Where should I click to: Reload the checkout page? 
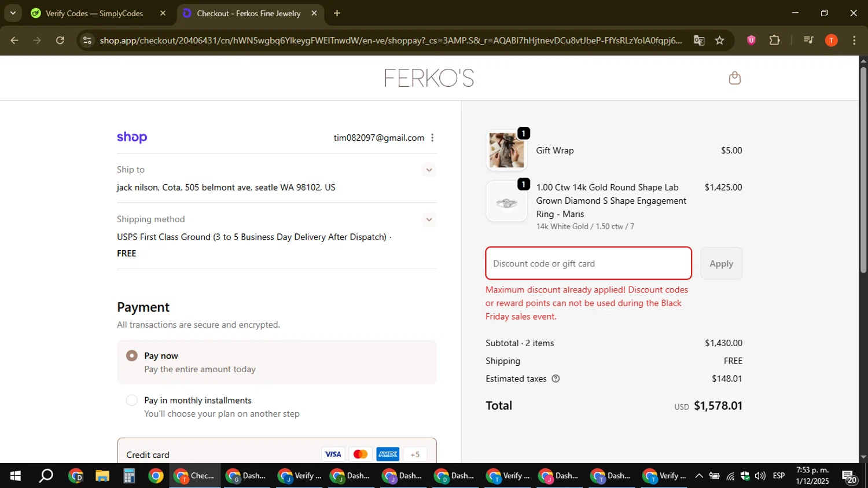(60, 41)
